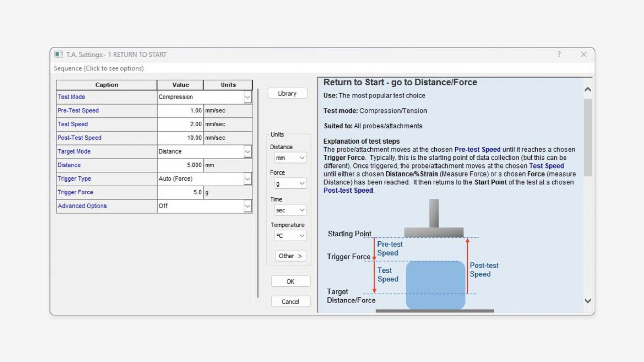Expand the Trigger Type dropdown
The height and width of the screenshot is (362, 644).
point(248,179)
